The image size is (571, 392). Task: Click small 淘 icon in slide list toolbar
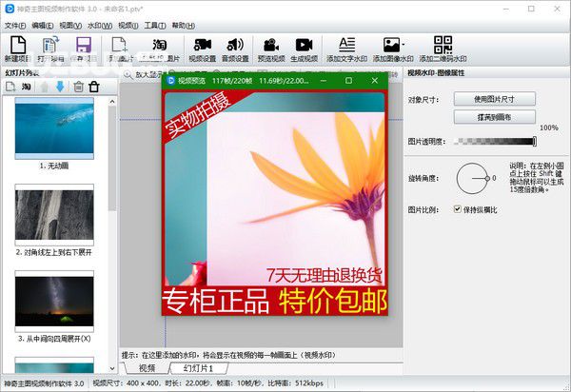(27, 87)
